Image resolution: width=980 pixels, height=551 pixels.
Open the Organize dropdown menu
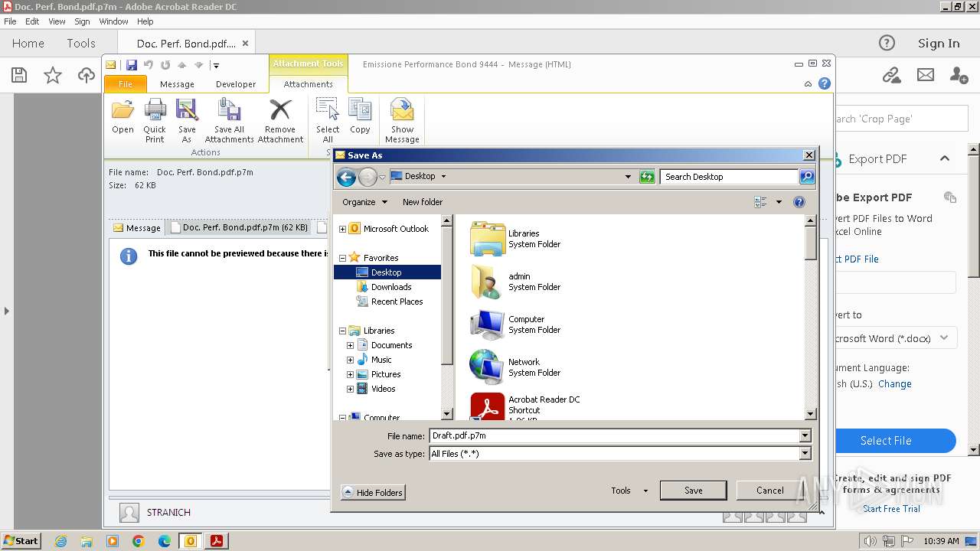364,202
